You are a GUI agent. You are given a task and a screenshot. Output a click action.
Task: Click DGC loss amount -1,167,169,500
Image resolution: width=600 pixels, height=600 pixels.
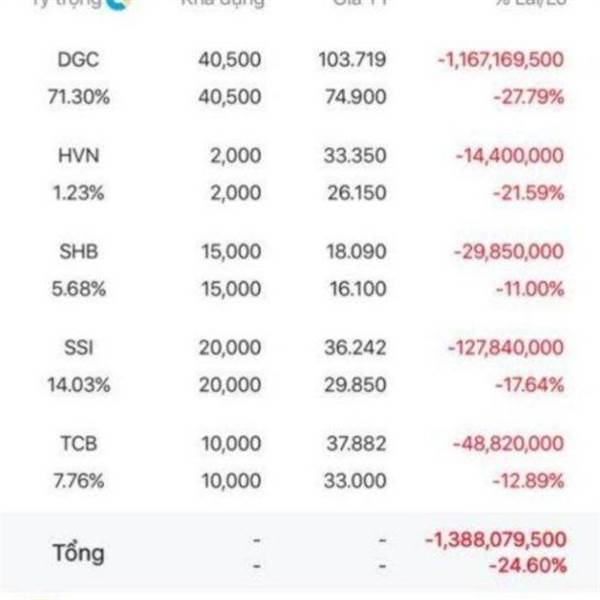[500, 60]
